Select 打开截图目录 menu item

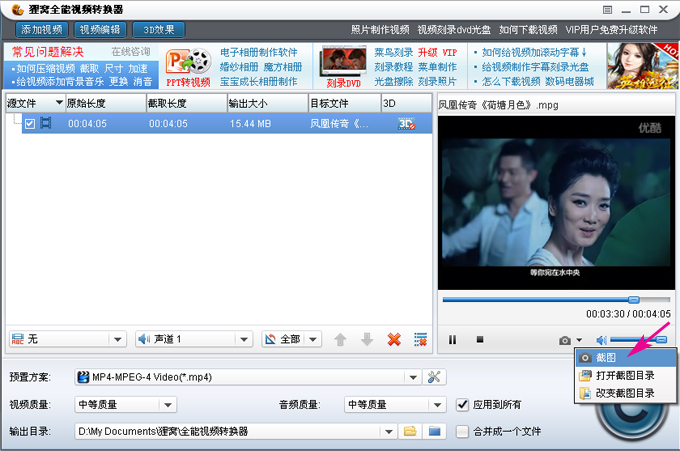pos(626,376)
